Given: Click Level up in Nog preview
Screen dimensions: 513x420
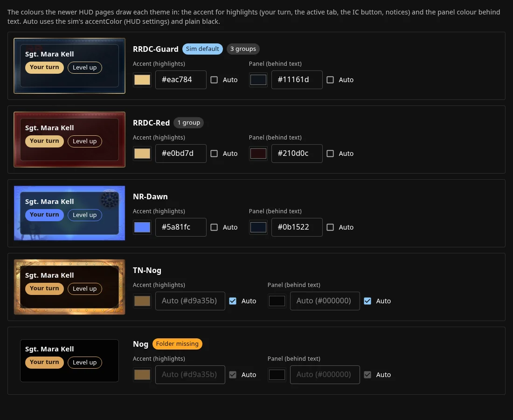Looking at the screenshot, I should pos(85,363).
